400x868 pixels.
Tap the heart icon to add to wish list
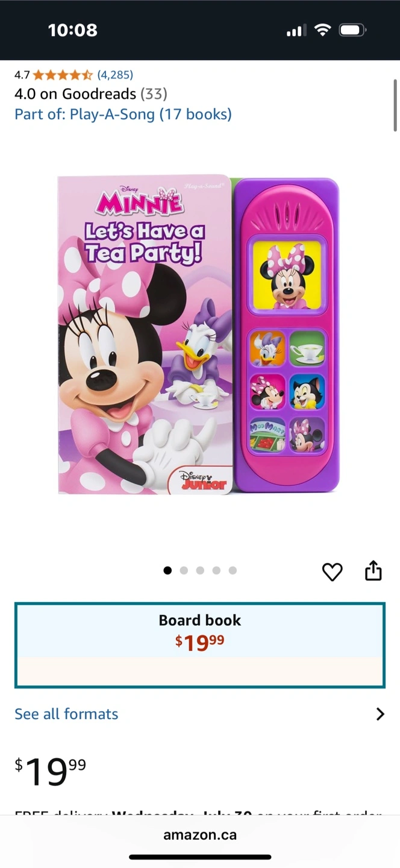(332, 571)
